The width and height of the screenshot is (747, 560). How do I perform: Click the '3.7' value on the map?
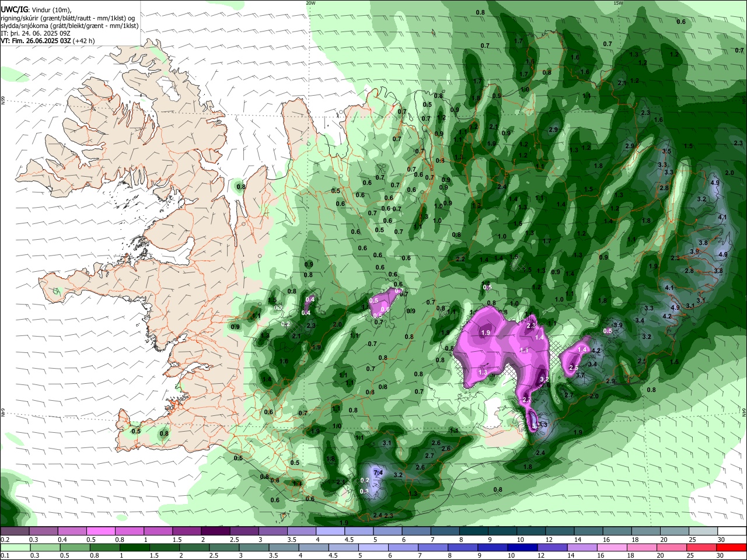[580, 375]
